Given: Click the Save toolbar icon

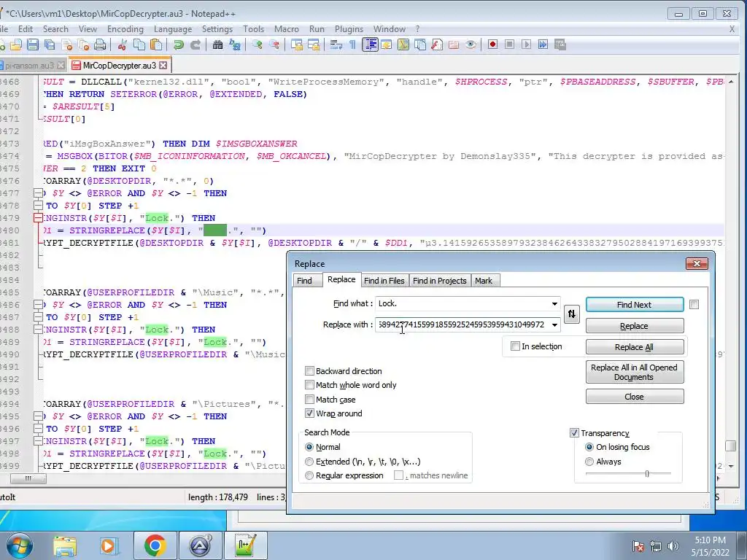Looking at the screenshot, I should click(32, 44).
